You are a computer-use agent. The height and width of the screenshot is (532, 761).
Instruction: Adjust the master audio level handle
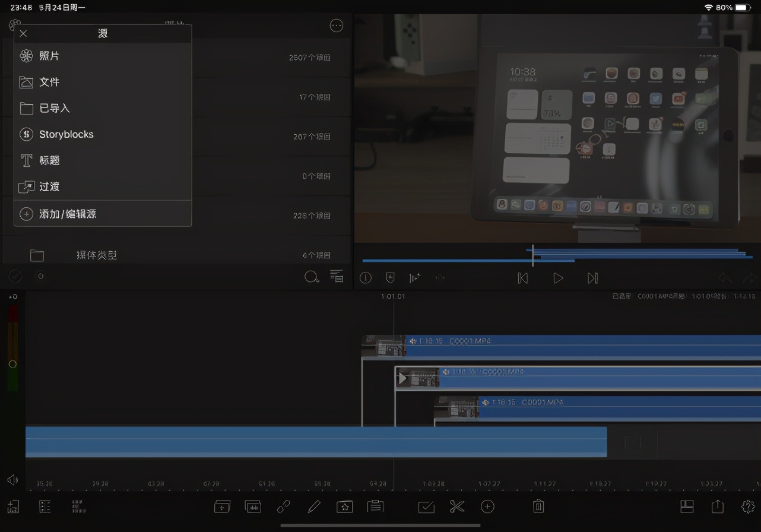pyautogui.click(x=12, y=364)
